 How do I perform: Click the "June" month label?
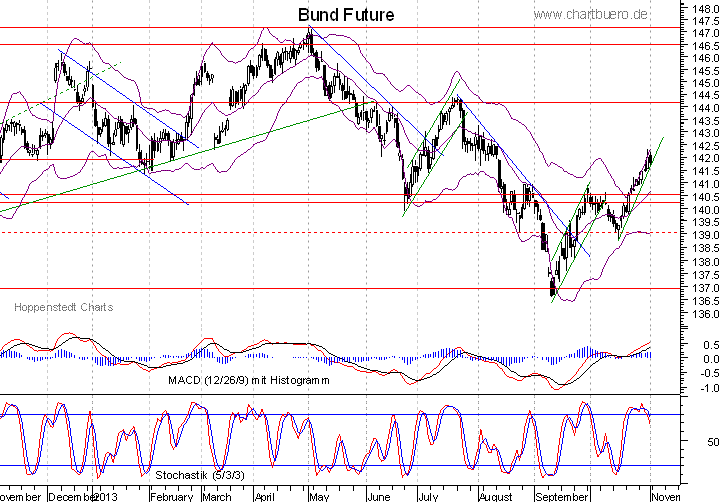(378, 497)
